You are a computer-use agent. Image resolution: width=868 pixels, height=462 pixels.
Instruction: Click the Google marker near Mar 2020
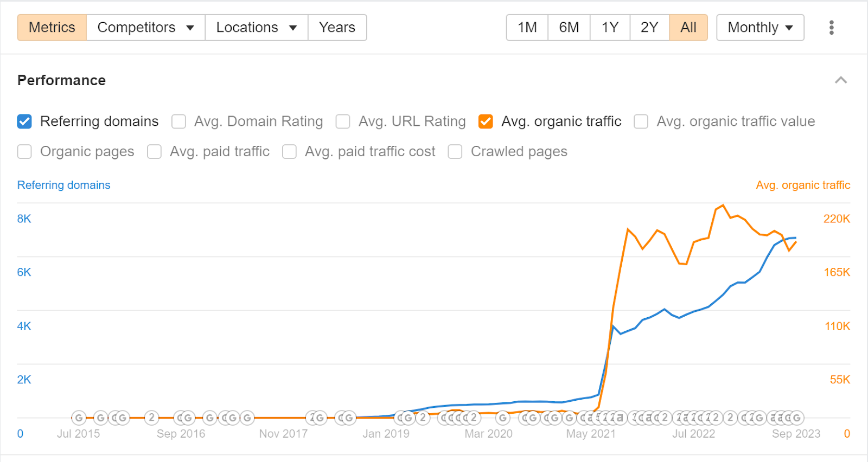503,418
